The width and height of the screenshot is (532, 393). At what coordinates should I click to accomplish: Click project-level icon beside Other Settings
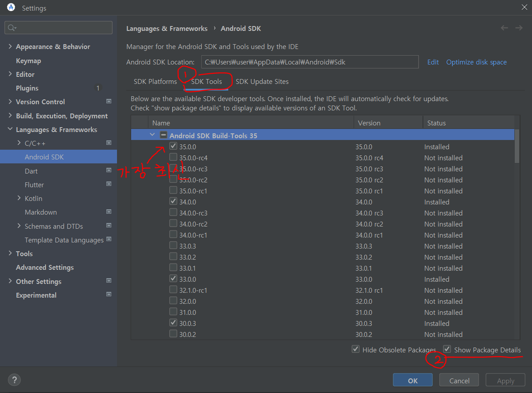coord(109,281)
